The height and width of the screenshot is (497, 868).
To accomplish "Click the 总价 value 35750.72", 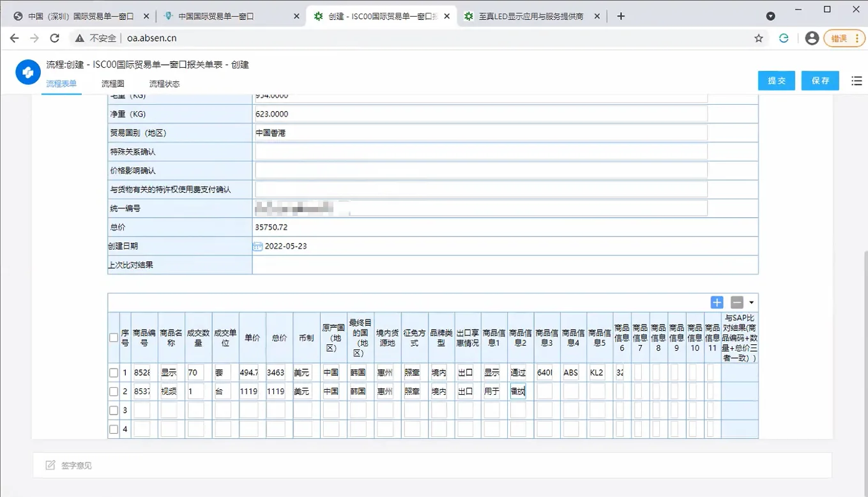I will 271,227.
